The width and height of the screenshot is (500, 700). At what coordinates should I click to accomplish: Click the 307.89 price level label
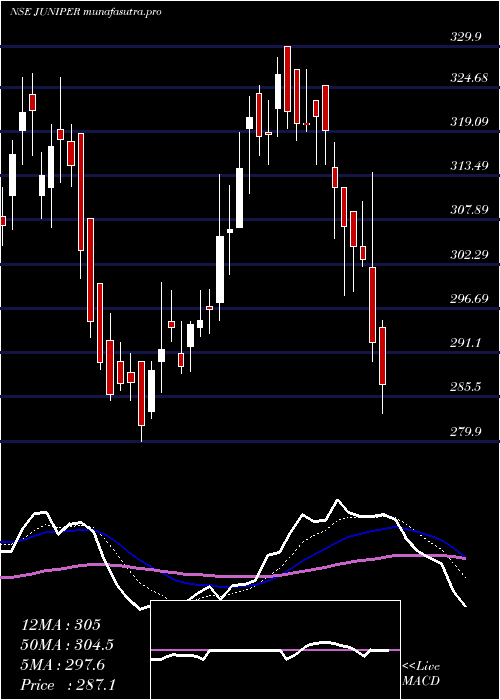[468, 210]
